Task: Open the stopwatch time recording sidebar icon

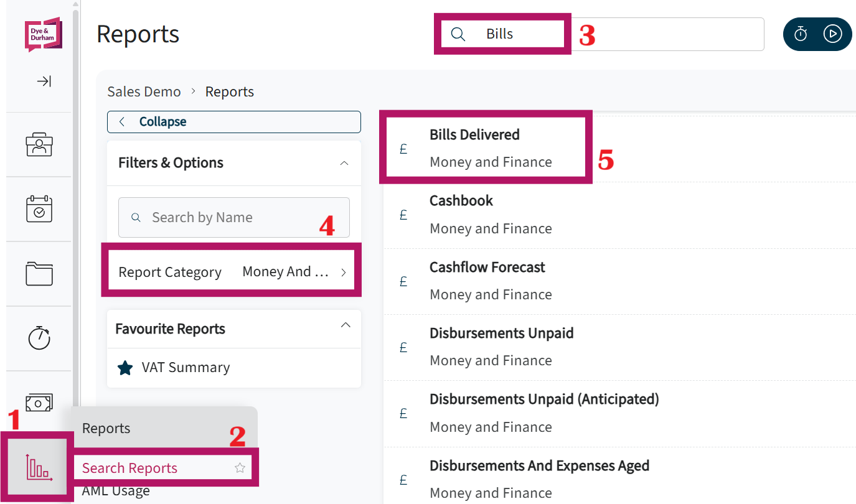Action: point(39,338)
